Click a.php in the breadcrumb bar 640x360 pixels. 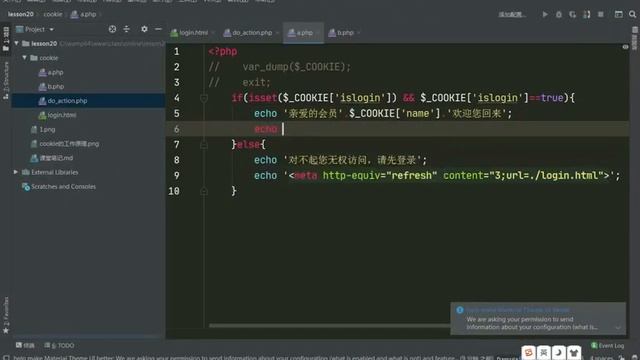pyautogui.click(x=84, y=14)
